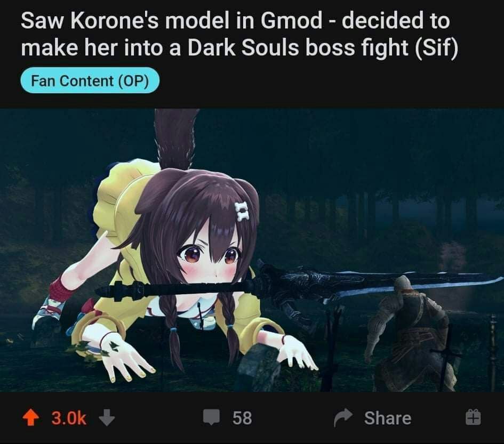Click (Sif) at the title's end
504x444 pixels.
[436, 48]
